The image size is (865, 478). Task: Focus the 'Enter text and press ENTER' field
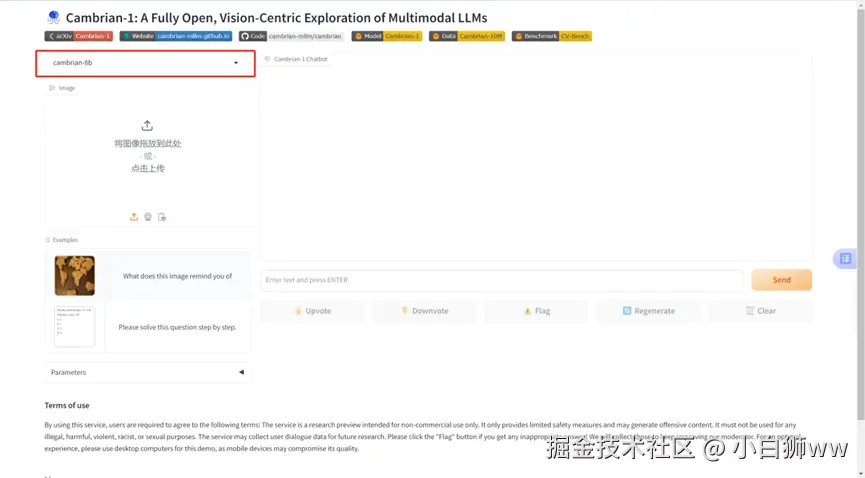coord(501,280)
